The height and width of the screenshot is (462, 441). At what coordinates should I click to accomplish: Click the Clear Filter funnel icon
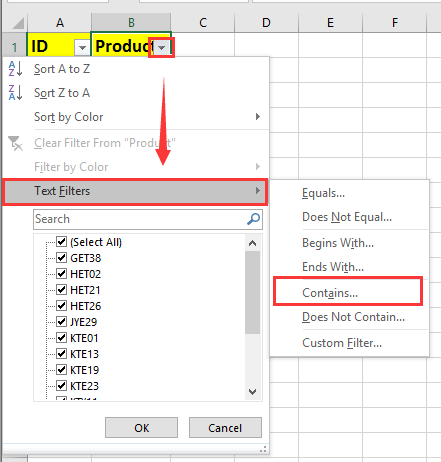click(15, 143)
